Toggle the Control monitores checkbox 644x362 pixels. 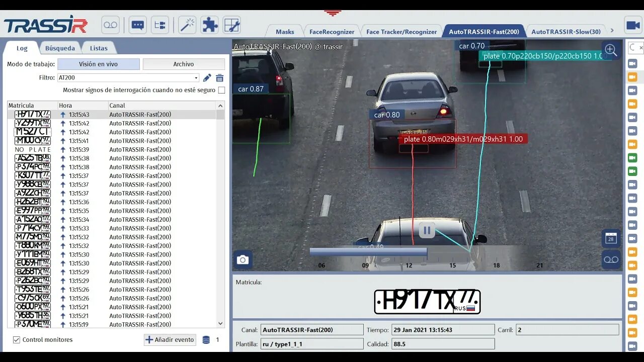point(17,340)
